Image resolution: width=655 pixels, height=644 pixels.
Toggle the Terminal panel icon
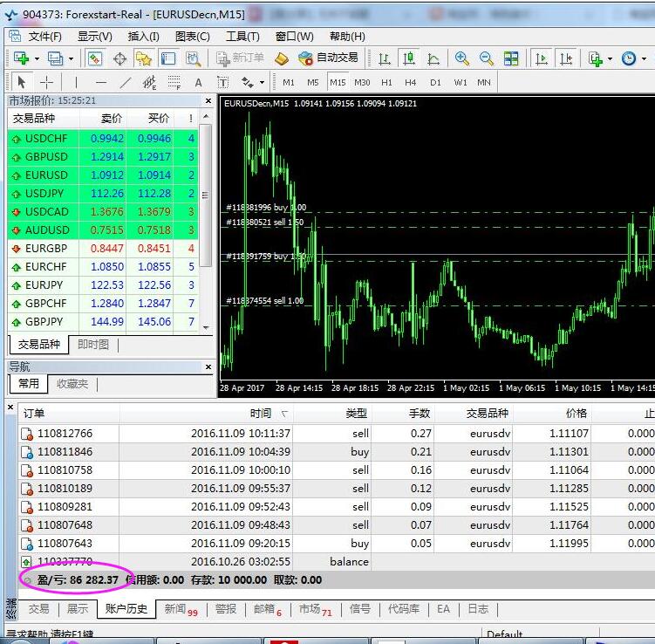[x=168, y=58]
